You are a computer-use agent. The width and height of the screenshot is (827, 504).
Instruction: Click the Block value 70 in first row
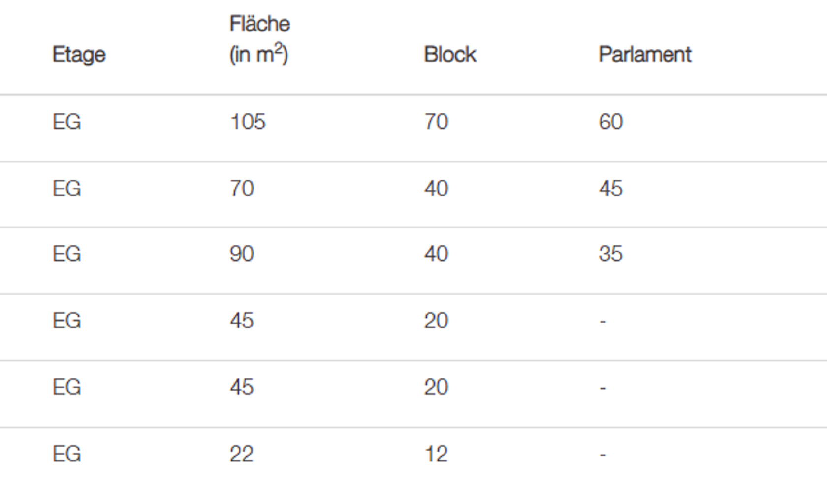436,122
